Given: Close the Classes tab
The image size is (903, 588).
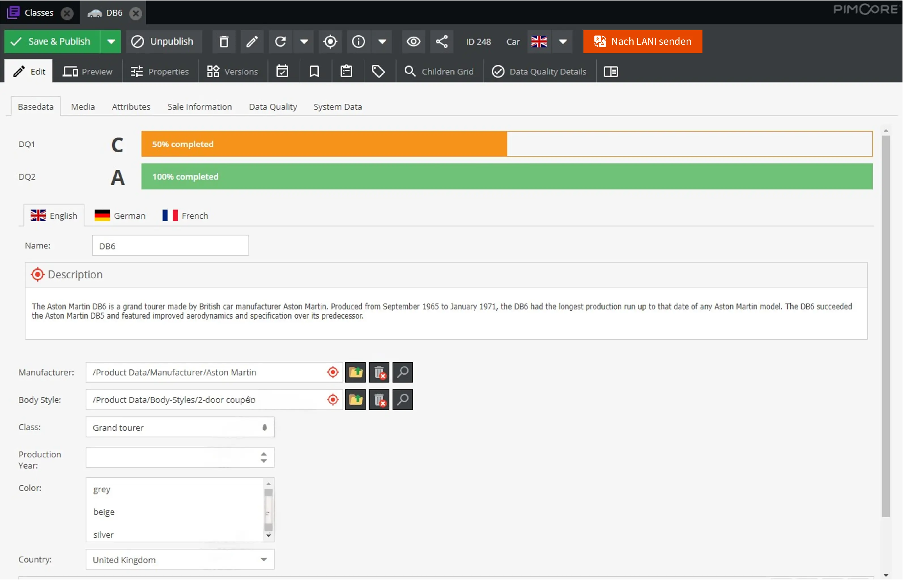Looking at the screenshot, I should point(67,13).
